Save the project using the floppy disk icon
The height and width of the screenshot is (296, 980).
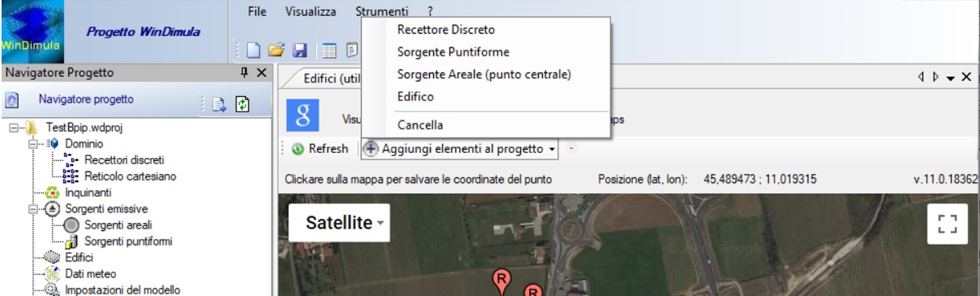click(299, 49)
